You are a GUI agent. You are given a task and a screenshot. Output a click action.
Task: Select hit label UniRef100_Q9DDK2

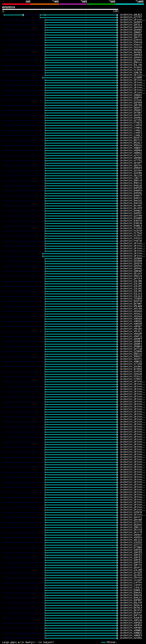(131, 95)
